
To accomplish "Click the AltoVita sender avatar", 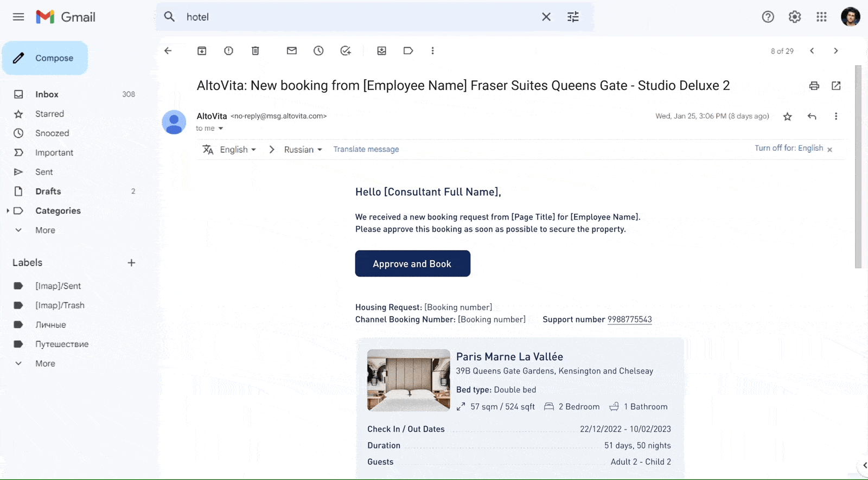I will [x=174, y=122].
